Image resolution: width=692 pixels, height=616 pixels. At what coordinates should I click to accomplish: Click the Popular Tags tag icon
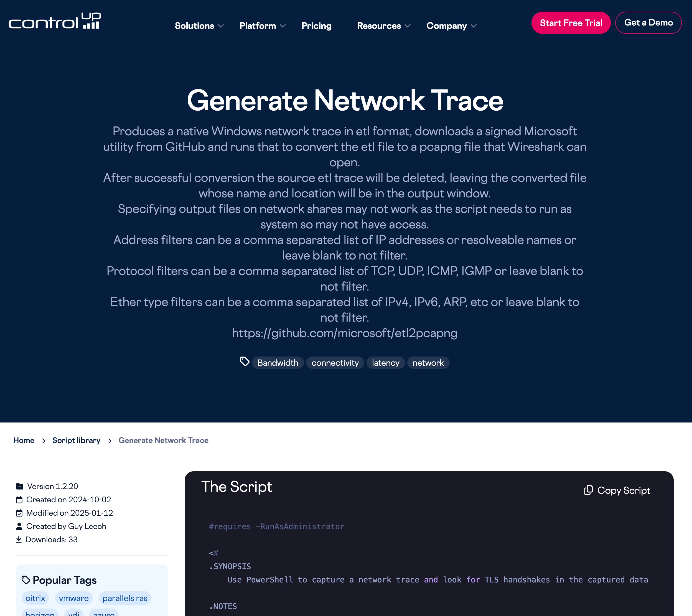26,580
